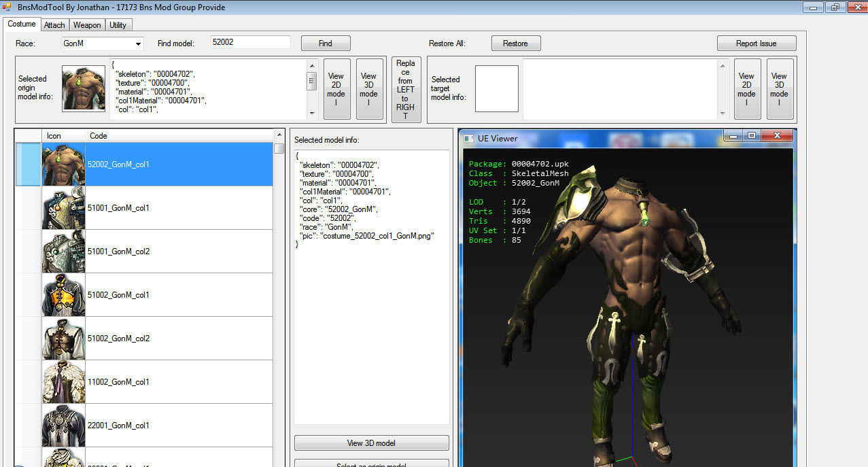Click Replace from LEFT to RIGHT button
Viewport: 868px width, 467px height.
coord(406,90)
